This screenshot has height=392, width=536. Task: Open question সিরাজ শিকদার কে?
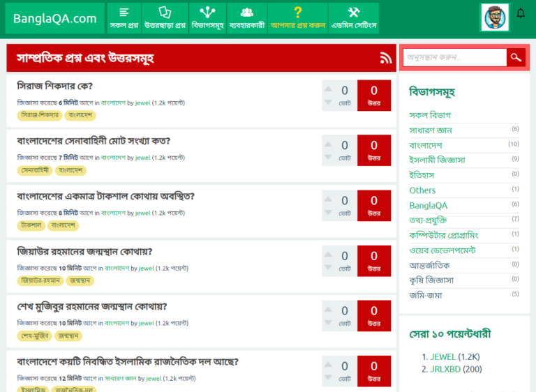click(54, 86)
